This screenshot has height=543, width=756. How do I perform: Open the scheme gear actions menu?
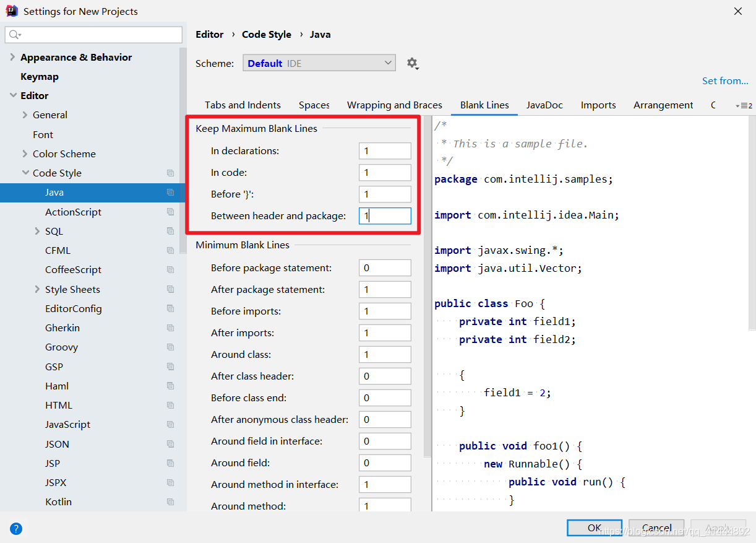pyautogui.click(x=412, y=63)
